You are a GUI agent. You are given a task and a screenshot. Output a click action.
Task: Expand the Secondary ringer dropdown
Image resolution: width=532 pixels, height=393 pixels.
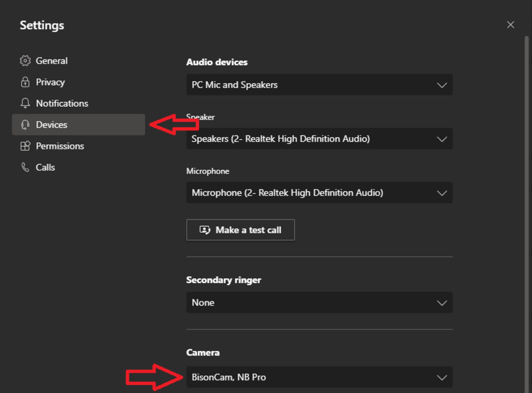coord(319,303)
